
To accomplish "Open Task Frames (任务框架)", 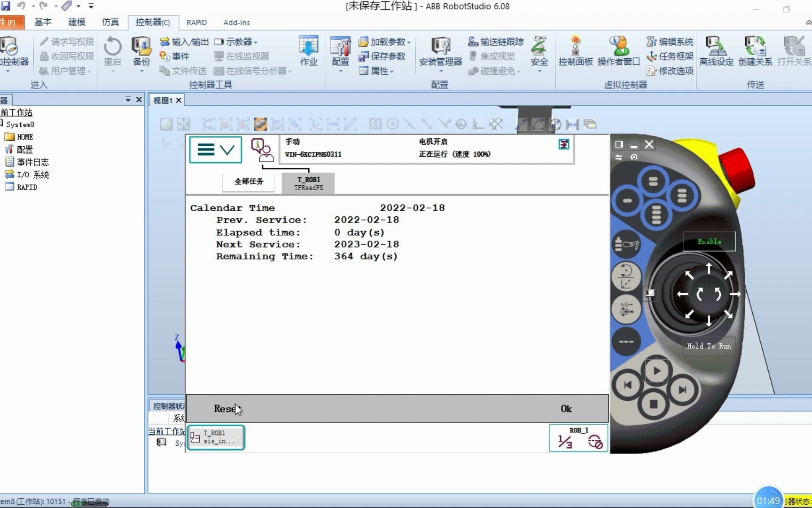I will click(670, 56).
